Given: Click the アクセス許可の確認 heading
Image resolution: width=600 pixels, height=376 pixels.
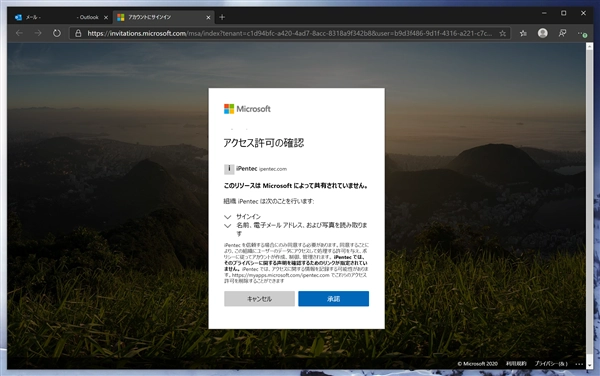Looking at the screenshot, I should pyautogui.click(x=264, y=143).
